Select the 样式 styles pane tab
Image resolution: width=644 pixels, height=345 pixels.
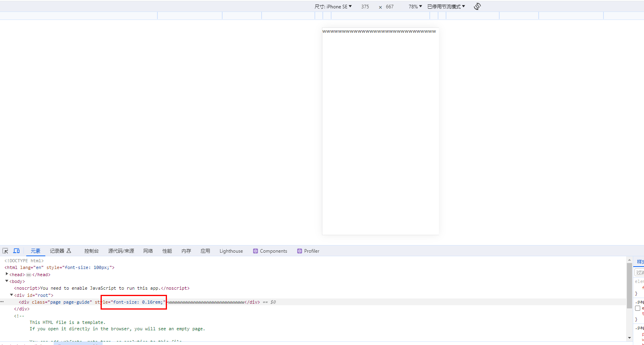640,261
